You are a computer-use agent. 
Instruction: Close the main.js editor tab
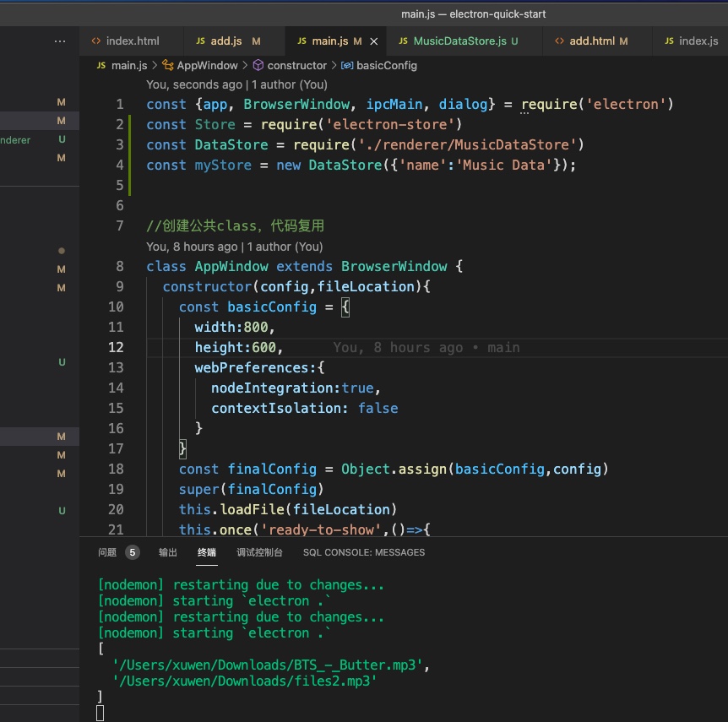coord(373,41)
